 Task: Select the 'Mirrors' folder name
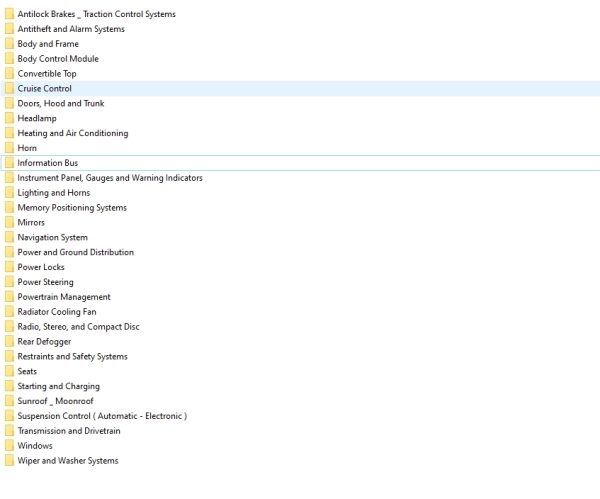pyautogui.click(x=31, y=223)
